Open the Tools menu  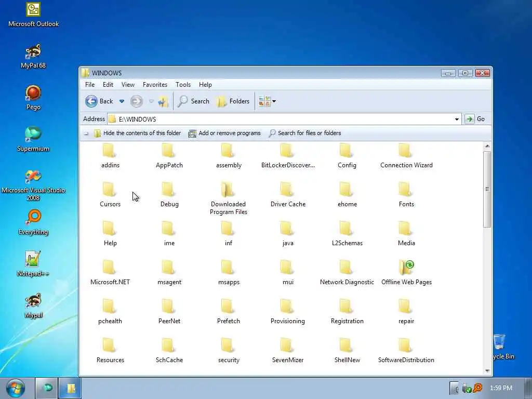click(183, 85)
